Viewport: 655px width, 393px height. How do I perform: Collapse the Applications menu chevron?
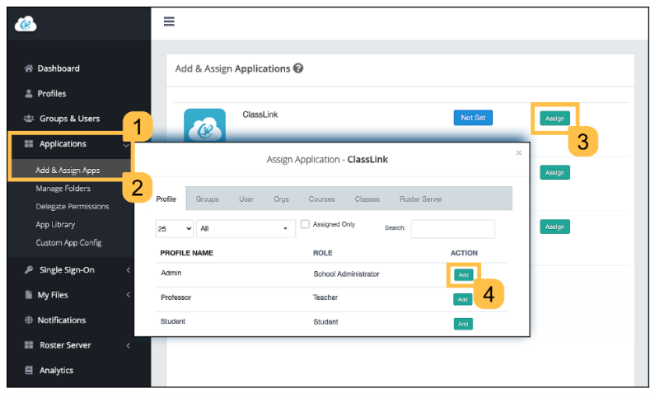(125, 145)
